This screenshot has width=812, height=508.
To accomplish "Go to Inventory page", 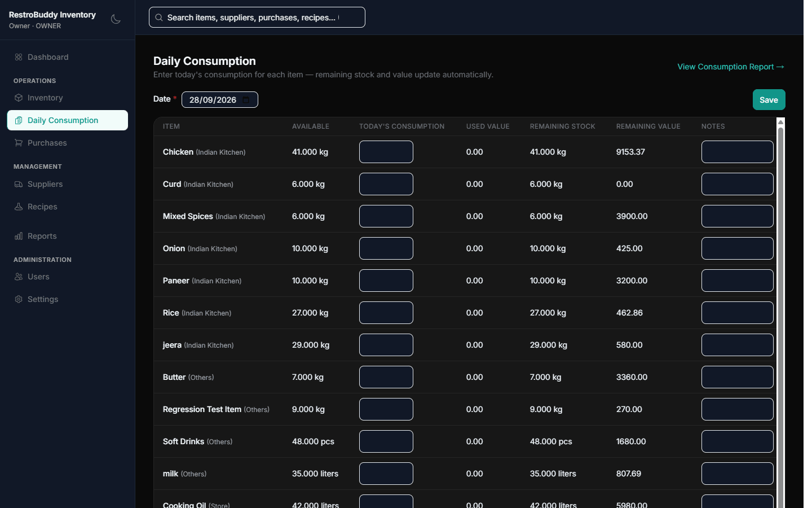I will coord(68,98).
